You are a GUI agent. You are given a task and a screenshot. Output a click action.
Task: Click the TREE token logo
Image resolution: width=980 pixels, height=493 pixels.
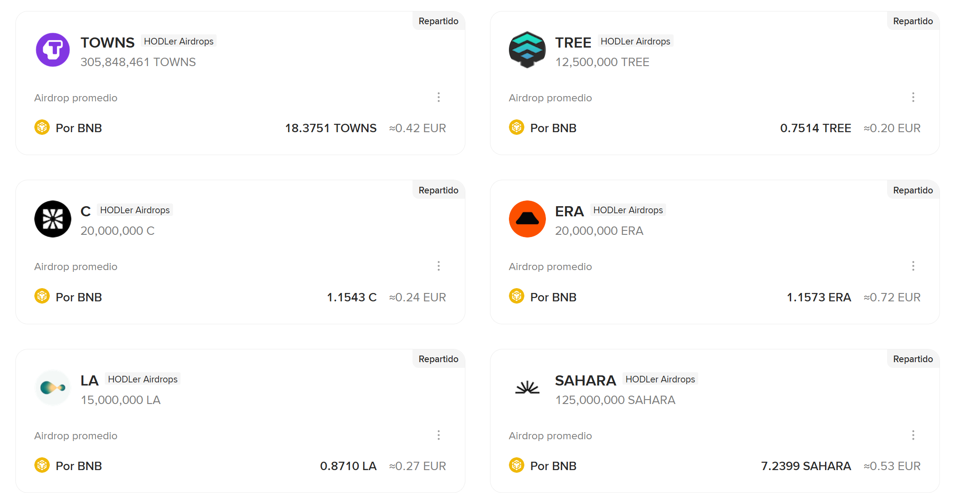coord(527,50)
